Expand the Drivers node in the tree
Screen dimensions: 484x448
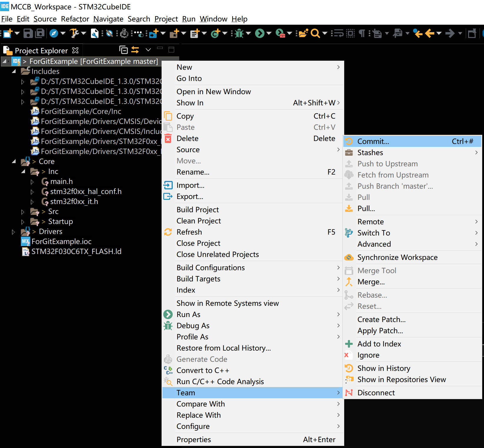coord(13,231)
